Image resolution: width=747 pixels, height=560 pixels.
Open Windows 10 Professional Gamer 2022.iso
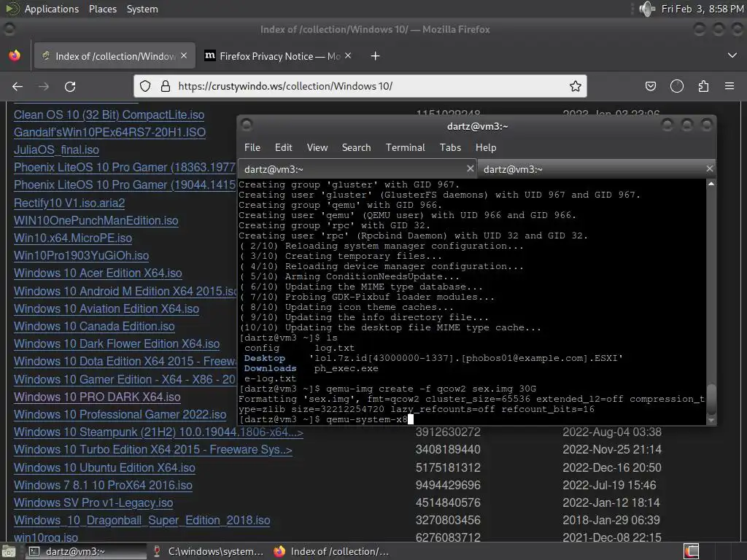120,414
